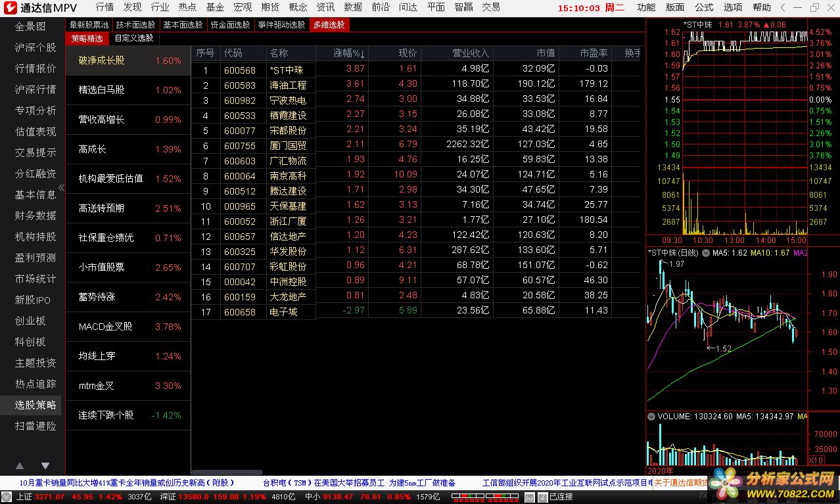Click the down triangle below the sidebar list

[45, 466]
